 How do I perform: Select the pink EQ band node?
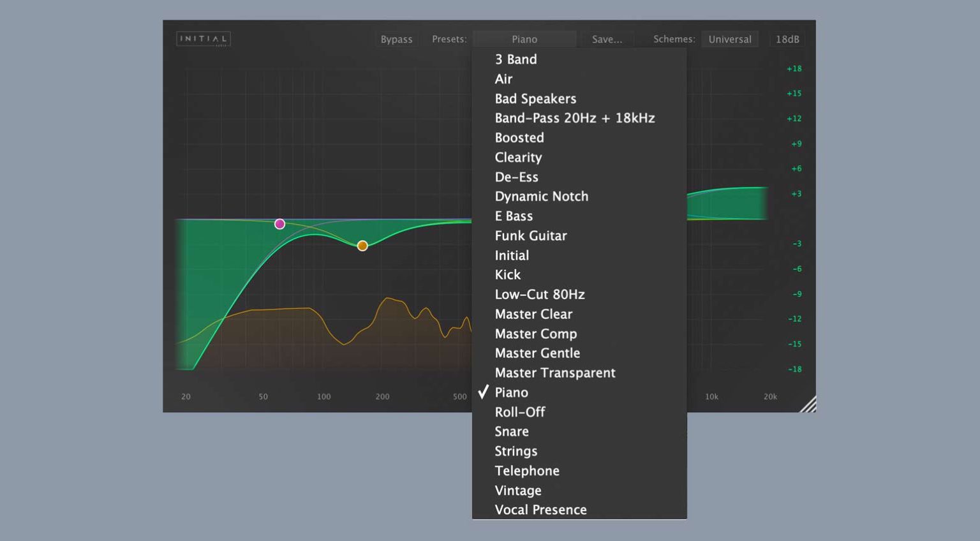(279, 223)
